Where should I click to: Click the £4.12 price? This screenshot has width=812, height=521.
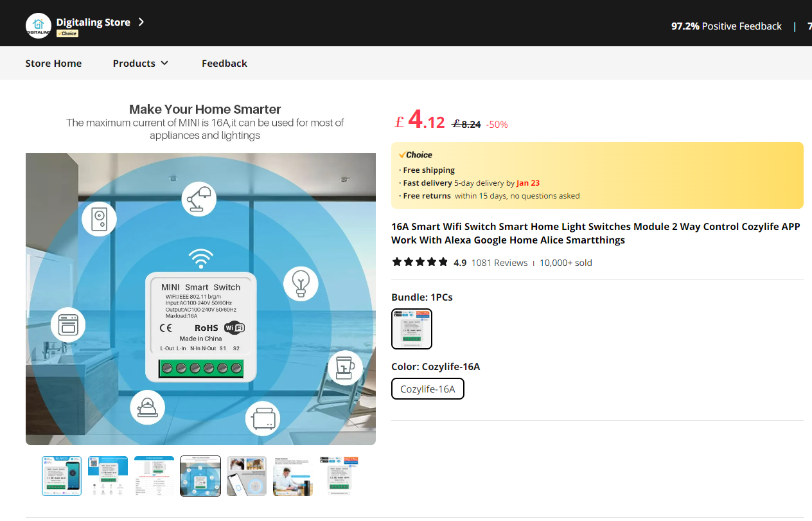point(419,120)
